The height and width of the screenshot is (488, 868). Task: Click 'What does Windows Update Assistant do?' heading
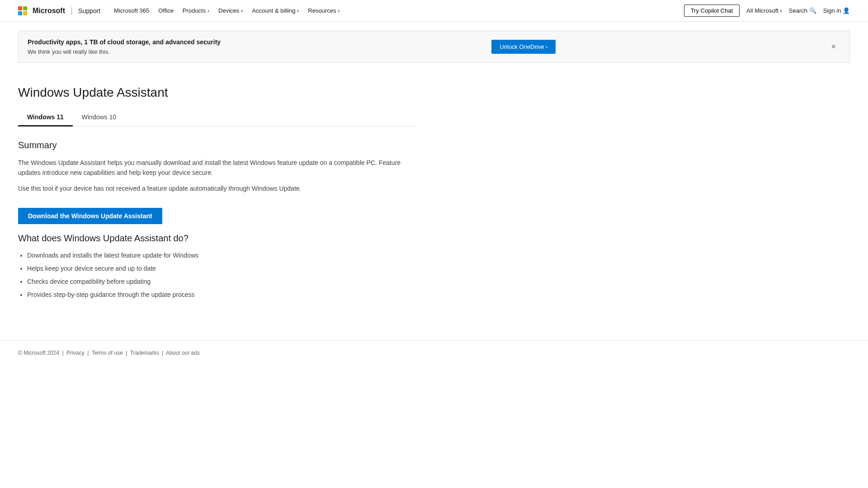(x=103, y=238)
